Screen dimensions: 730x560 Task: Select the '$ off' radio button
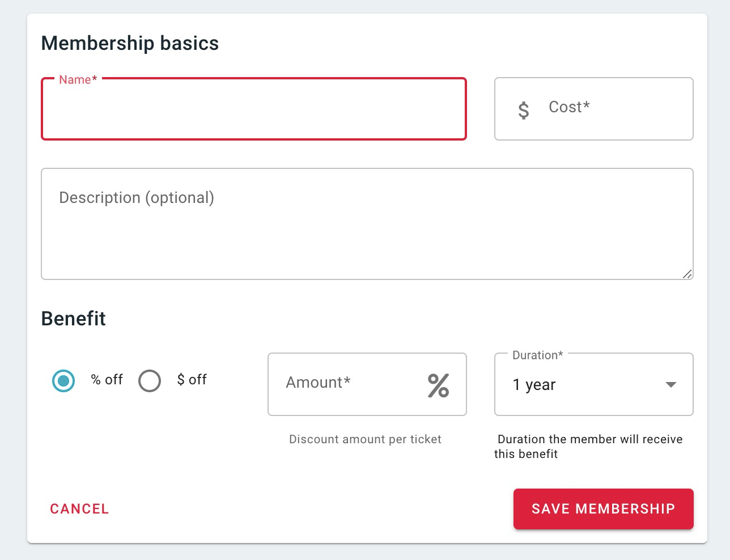coord(150,380)
